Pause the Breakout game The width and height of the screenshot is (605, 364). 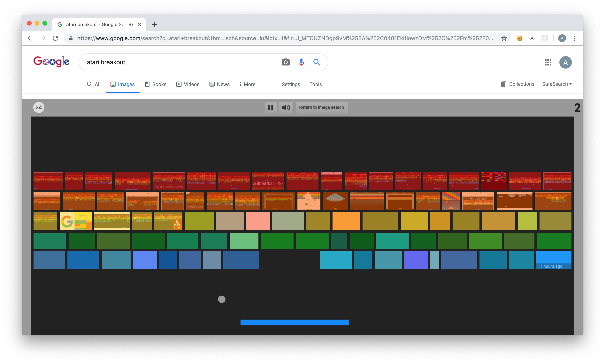tap(270, 107)
